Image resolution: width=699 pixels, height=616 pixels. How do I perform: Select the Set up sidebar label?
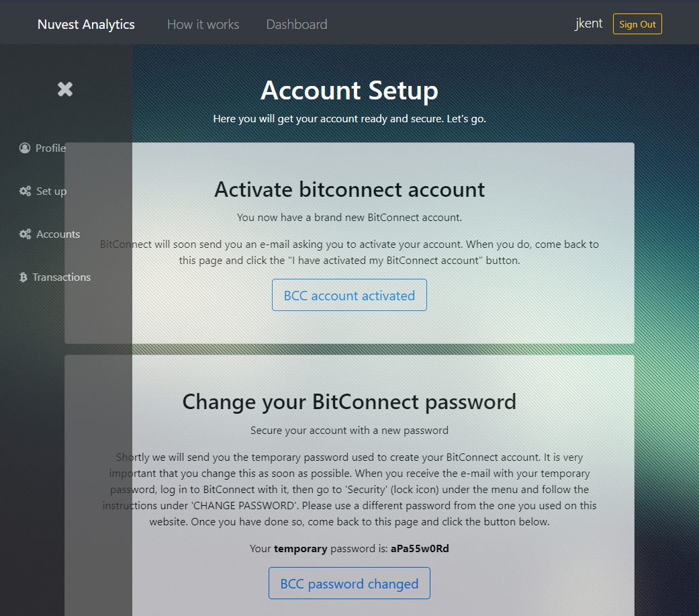click(52, 191)
